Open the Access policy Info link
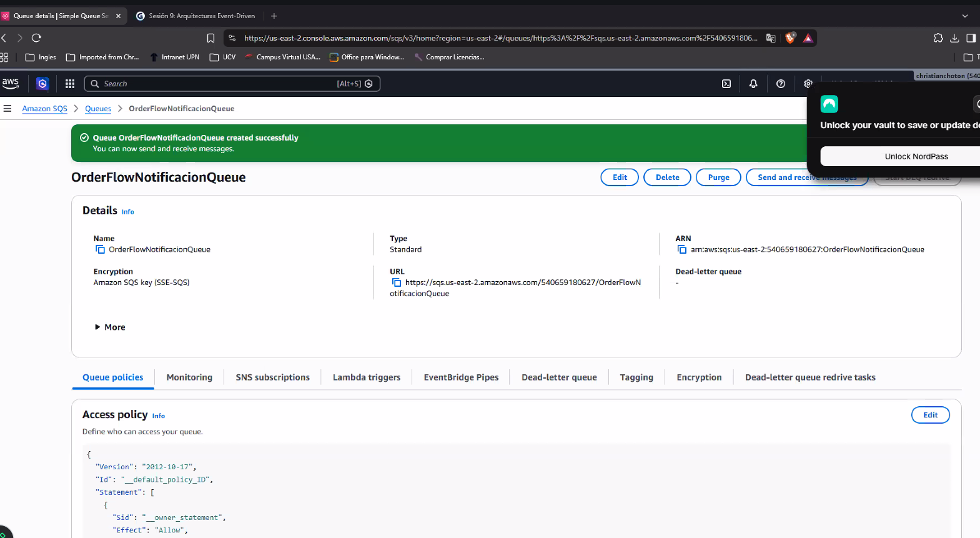Viewport: 980px width, 538px height. click(159, 416)
